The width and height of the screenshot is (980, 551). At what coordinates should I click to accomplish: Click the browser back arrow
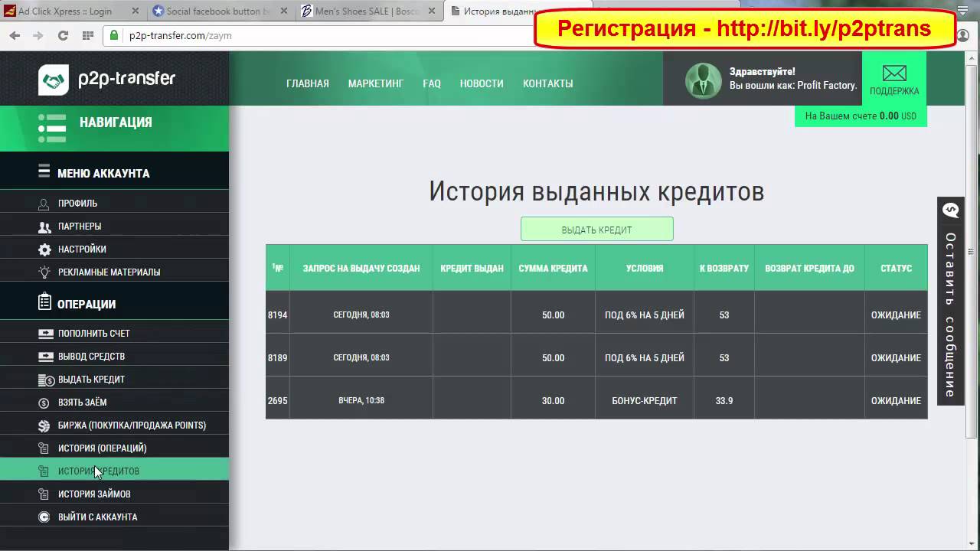click(x=15, y=35)
